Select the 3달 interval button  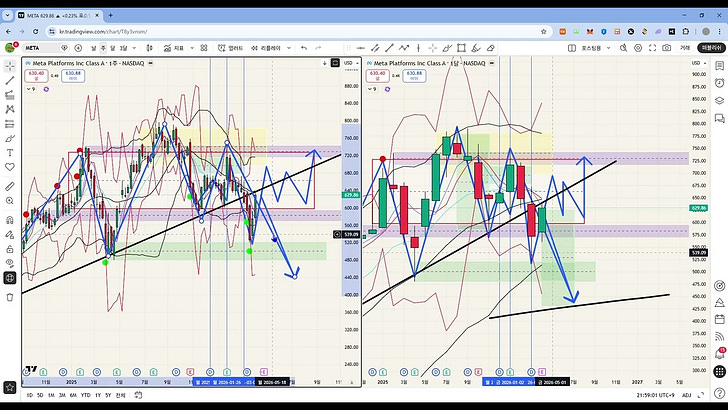pos(123,48)
